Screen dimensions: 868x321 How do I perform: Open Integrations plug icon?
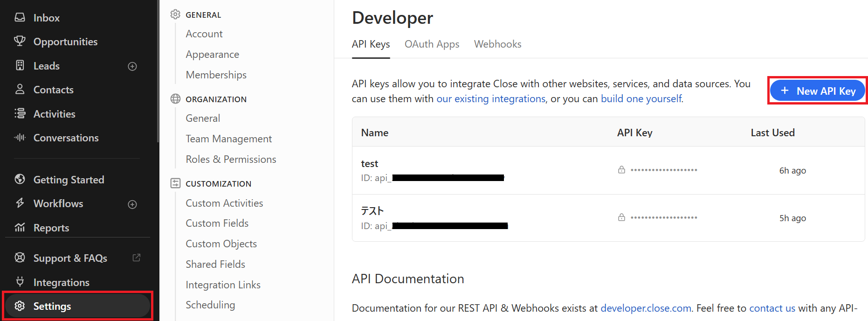[20, 282]
